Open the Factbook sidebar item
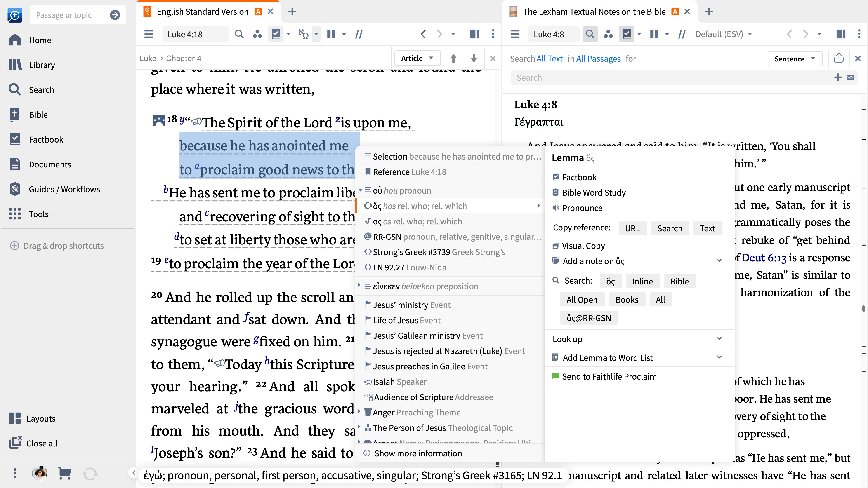This screenshot has height=488, width=868. pyautogui.click(x=36, y=139)
